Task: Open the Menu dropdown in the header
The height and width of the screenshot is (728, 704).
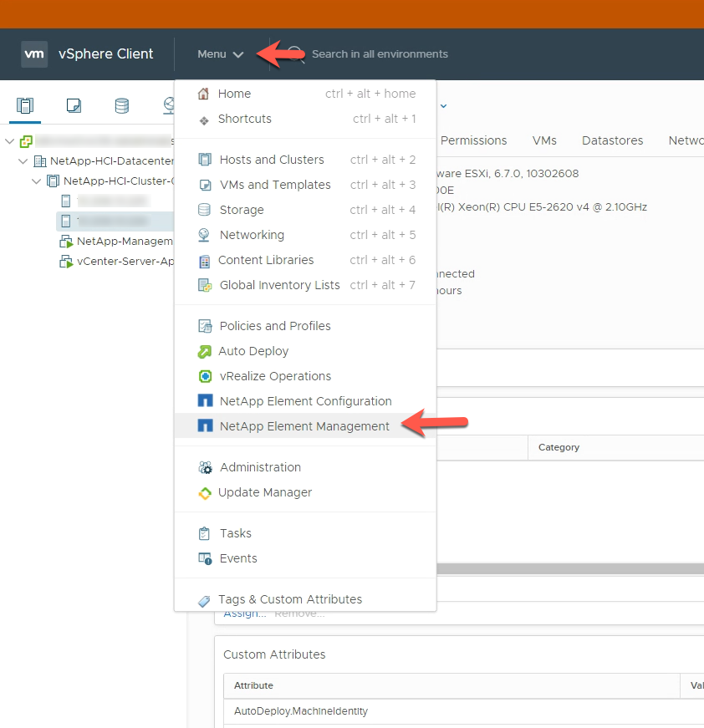Action: pyautogui.click(x=221, y=54)
